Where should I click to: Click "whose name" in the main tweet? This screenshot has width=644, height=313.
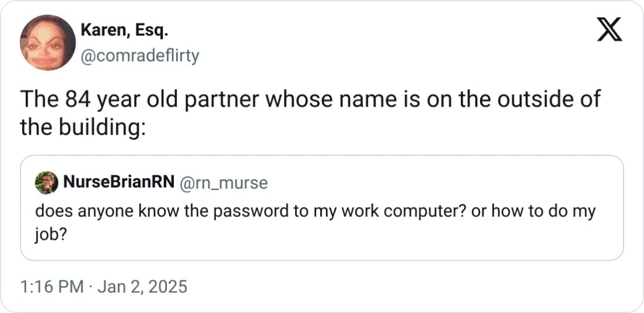[x=325, y=98]
